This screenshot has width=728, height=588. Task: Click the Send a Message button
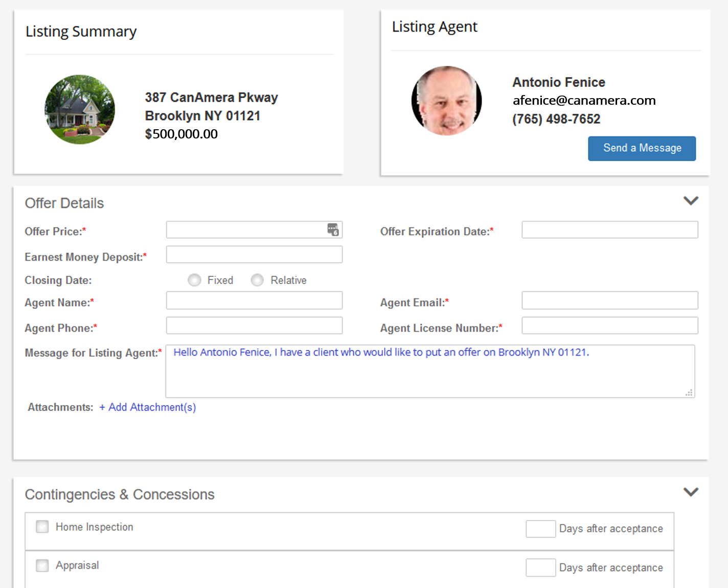642,148
